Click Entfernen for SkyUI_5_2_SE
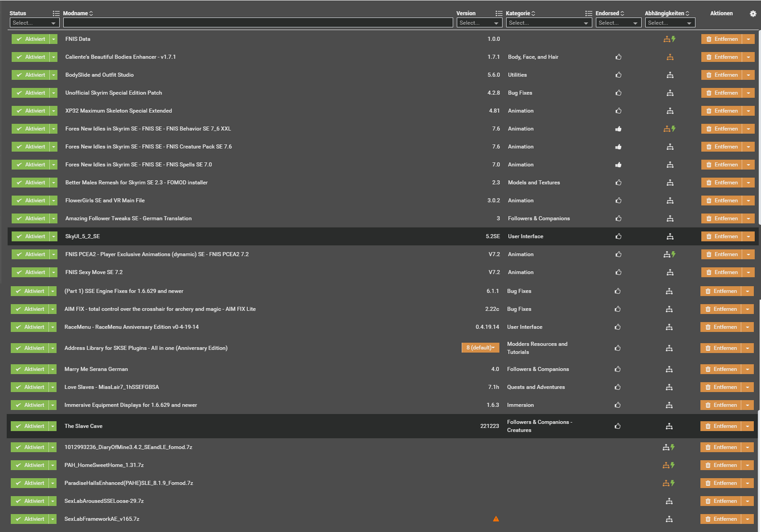 point(722,236)
